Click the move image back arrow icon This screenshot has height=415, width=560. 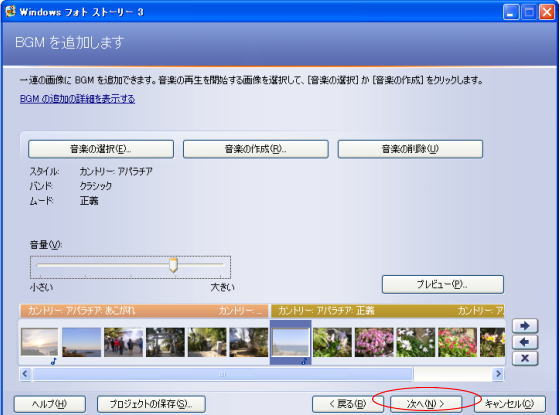[525, 342]
